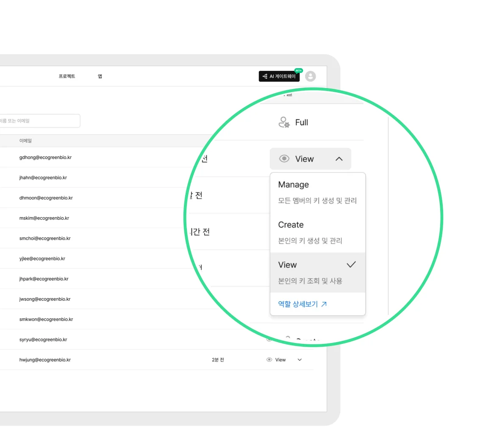The image size is (483, 448).
Task: Click yjlee@ecogreenbio.kr email
Action: click(42, 259)
